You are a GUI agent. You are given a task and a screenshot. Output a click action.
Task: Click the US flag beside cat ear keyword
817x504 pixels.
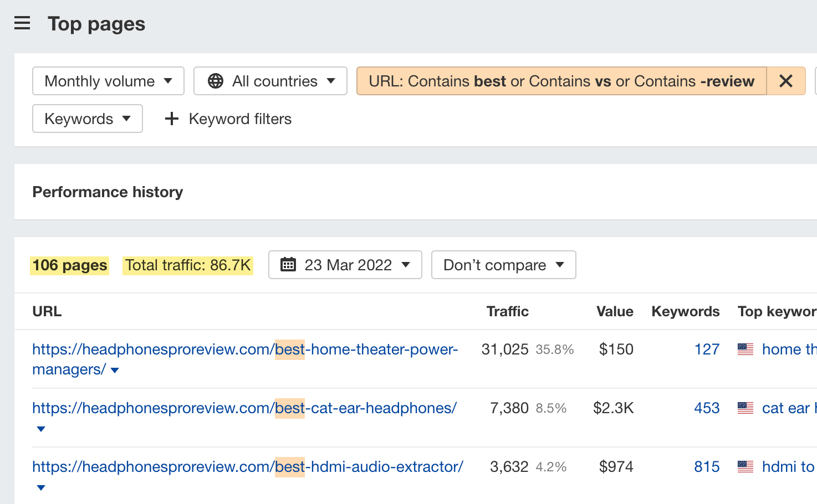(x=745, y=408)
